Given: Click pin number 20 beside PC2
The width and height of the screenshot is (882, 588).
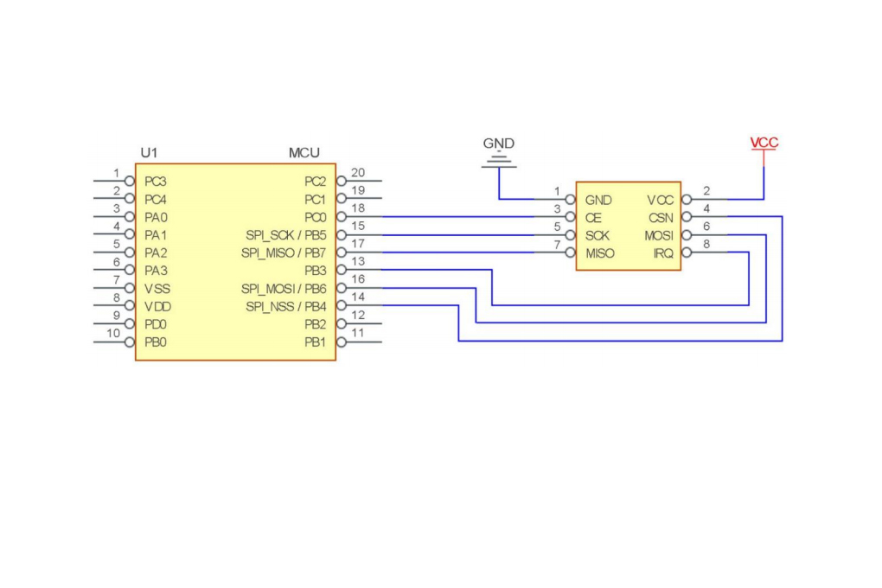Looking at the screenshot, I should click(358, 173).
